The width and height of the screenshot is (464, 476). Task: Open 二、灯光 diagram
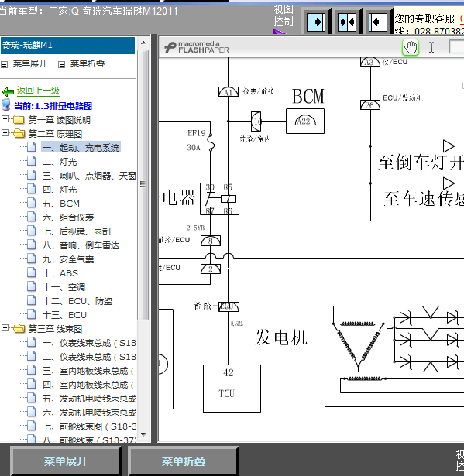pos(60,162)
